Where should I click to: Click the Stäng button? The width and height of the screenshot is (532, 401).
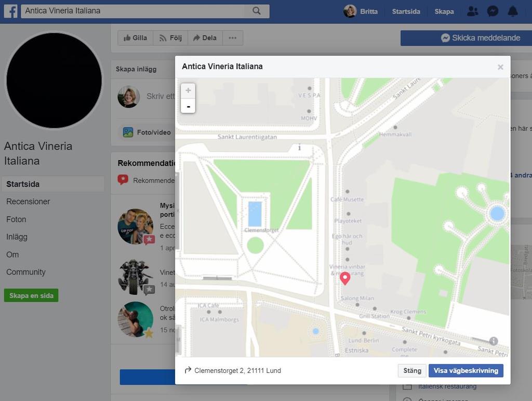click(412, 370)
